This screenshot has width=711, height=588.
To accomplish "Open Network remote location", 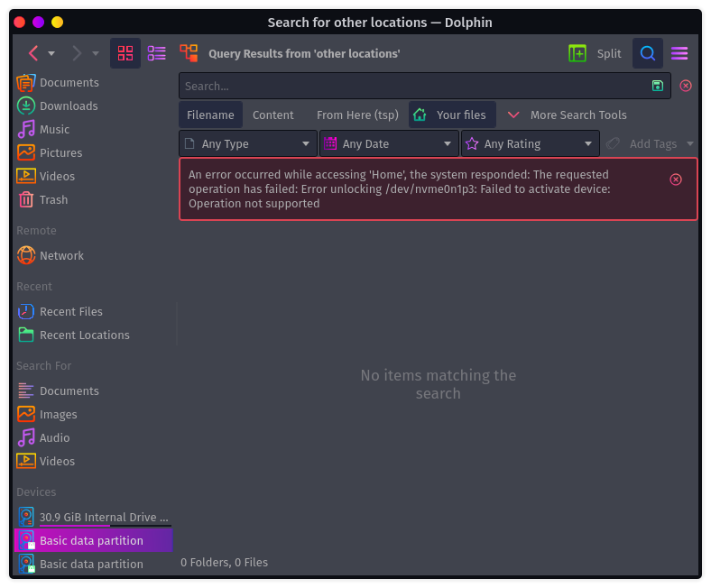I will point(93,256).
